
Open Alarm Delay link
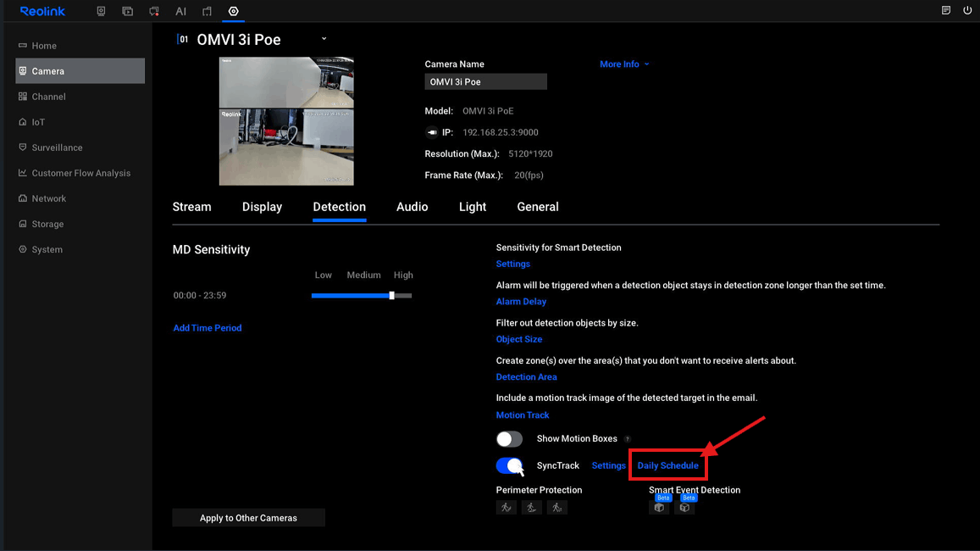[521, 302]
